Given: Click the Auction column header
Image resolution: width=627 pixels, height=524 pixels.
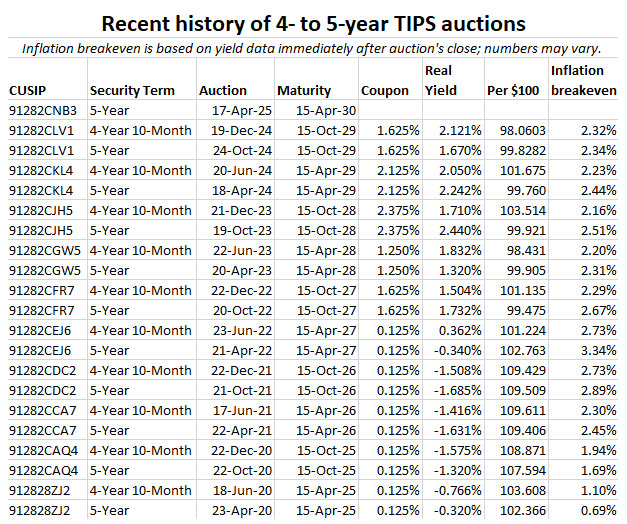Looking at the screenshot, I should click(x=222, y=91).
